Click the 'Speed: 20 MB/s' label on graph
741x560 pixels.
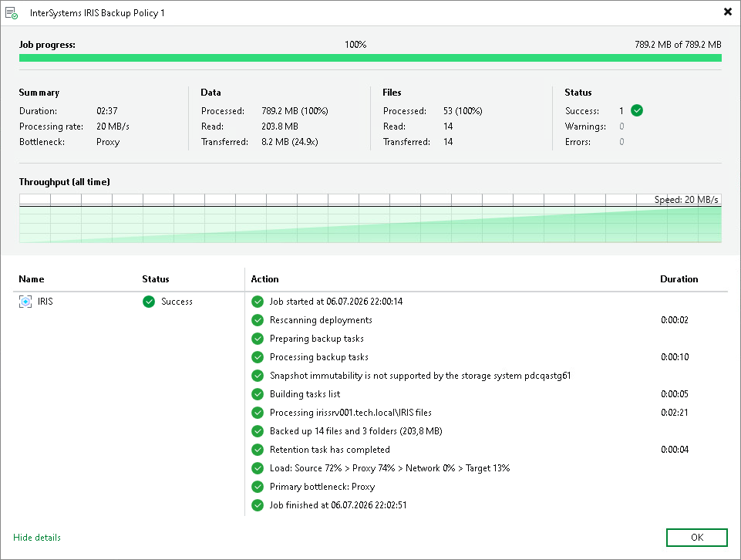686,200
